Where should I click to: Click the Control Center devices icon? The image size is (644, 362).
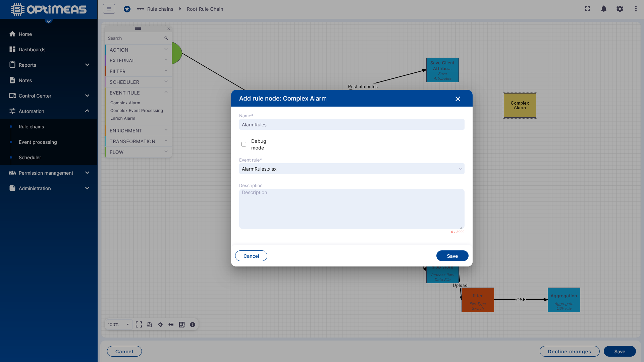point(12,96)
